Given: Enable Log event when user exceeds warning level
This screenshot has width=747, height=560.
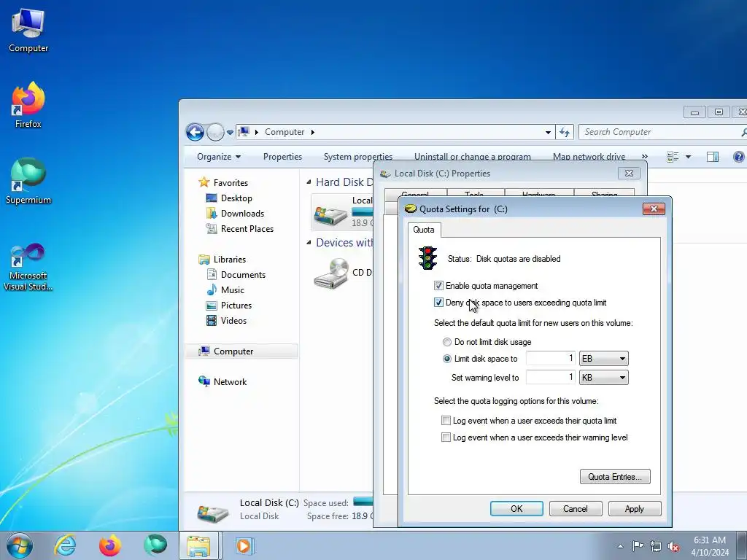Looking at the screenshot, I should point(446,437).
